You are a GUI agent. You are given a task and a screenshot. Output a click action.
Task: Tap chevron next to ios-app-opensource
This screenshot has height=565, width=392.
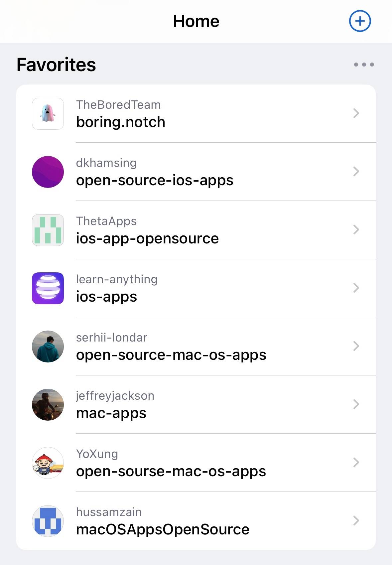pos(356,230)
